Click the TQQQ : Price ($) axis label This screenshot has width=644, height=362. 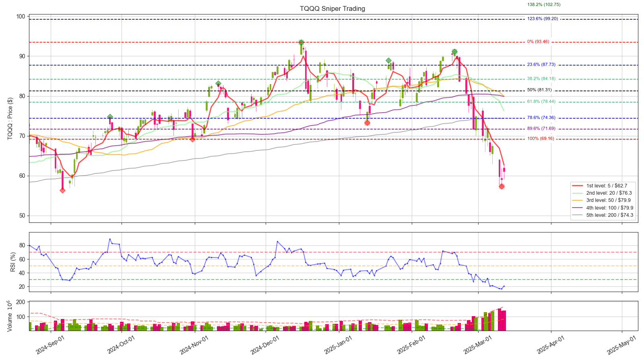tap(10, 118)
